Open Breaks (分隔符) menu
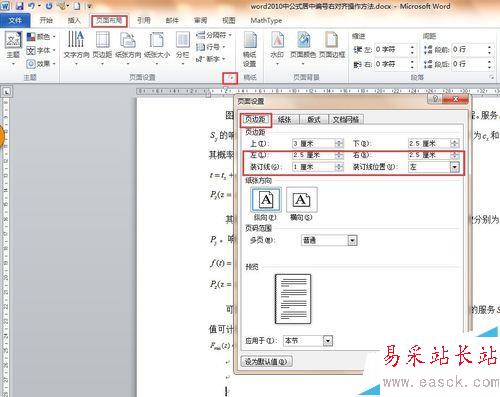 [213, 35]
